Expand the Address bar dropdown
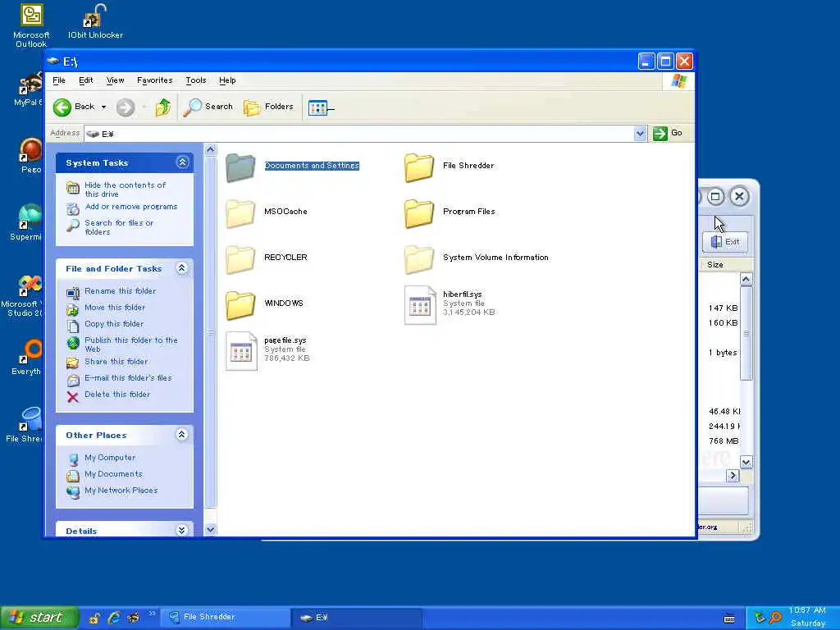The image size is (840, 630). click(x=640, y=134)
